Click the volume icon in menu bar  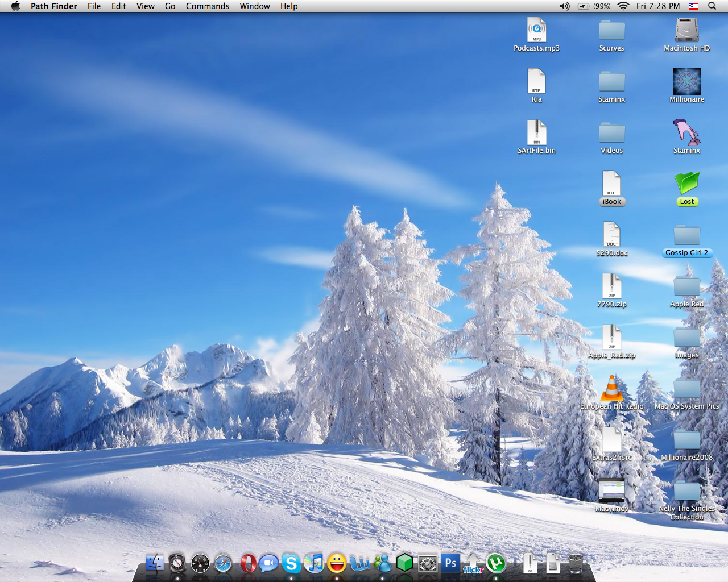pyautogui.click(x=565, y=6)
